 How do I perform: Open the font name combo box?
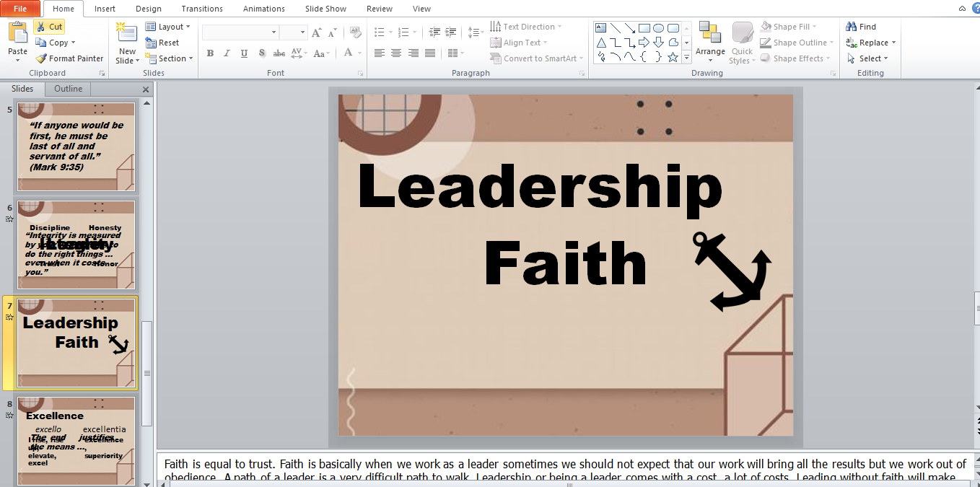pyautogui.click(x=240, y=32)
